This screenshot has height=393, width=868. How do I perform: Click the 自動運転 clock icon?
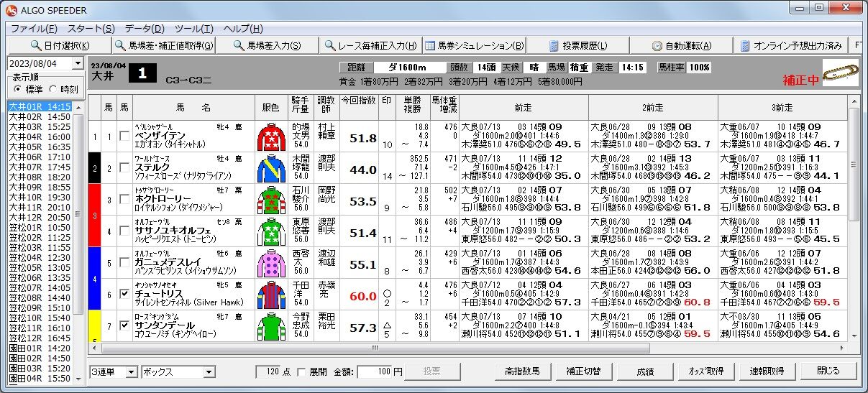657,45
